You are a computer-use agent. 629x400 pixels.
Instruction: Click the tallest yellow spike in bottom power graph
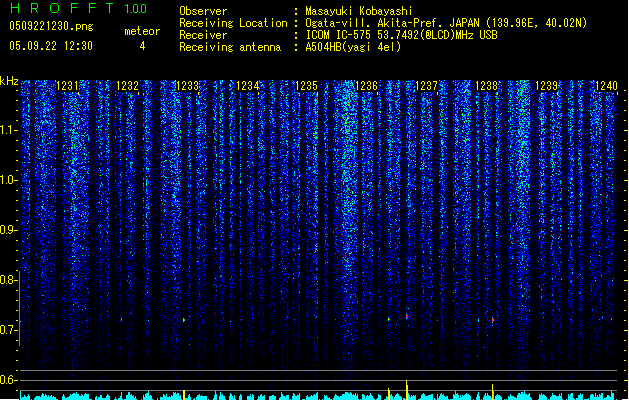pyautogui.click(x=407, y=390)
